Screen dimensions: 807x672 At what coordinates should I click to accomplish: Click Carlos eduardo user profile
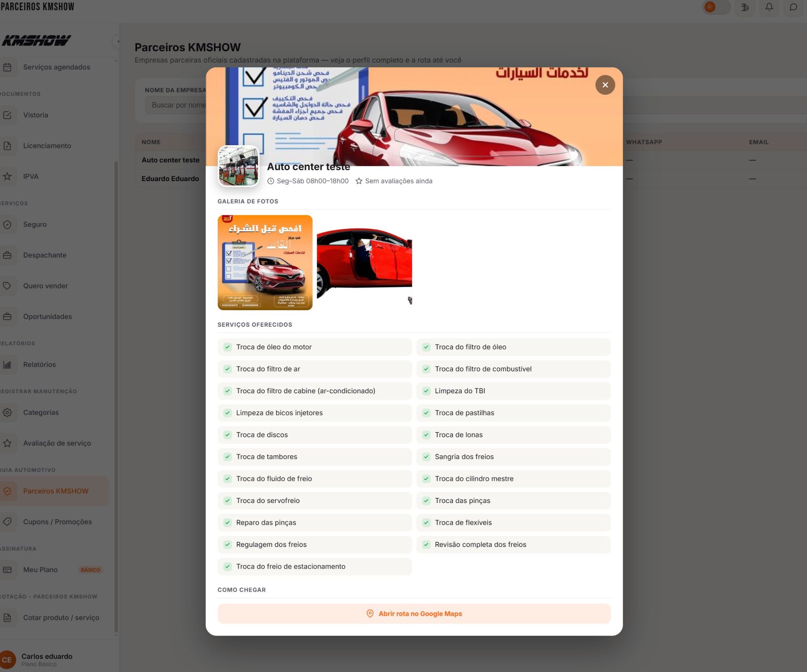(47, 659)
